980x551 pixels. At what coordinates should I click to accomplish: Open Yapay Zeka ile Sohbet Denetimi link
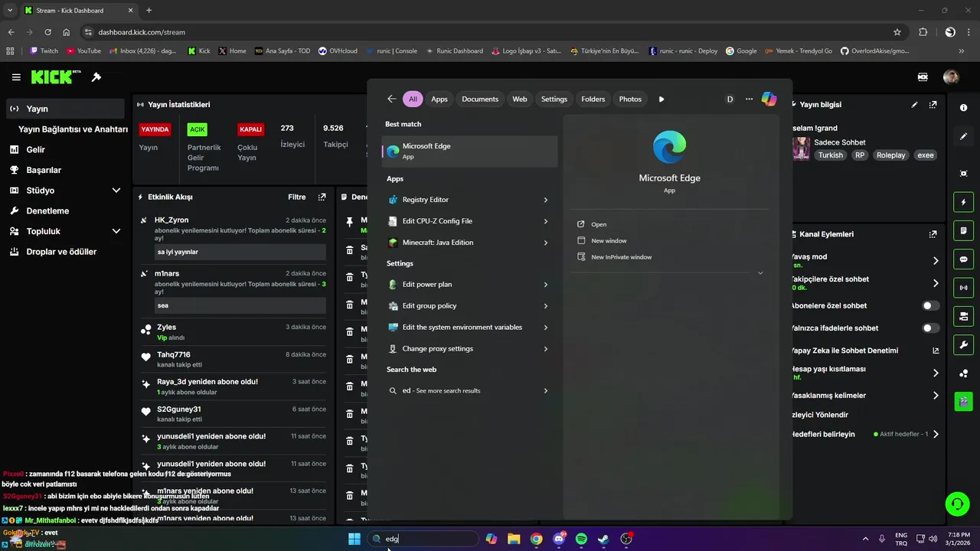click(866, 350)
